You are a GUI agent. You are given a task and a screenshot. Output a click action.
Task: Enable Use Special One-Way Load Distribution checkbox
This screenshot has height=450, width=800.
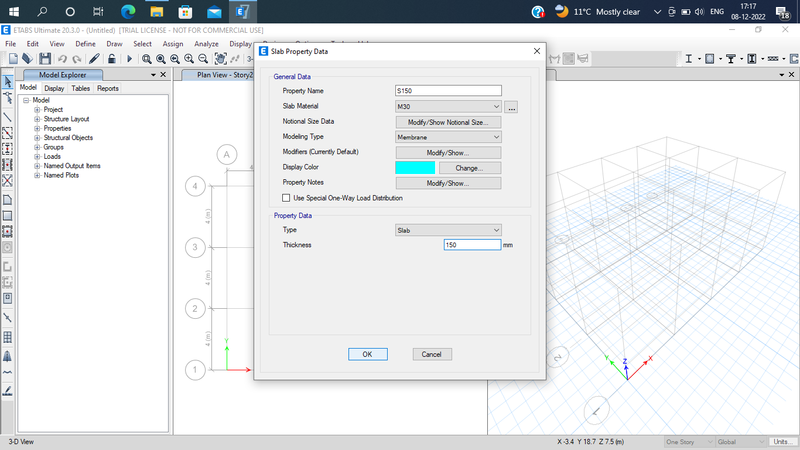coord(286,198)
